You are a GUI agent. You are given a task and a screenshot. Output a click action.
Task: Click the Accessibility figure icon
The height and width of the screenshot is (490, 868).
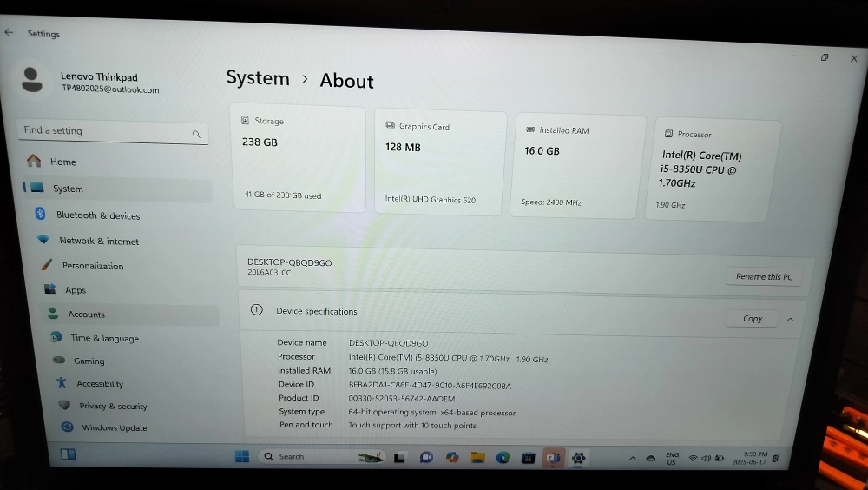click(61, 382)
